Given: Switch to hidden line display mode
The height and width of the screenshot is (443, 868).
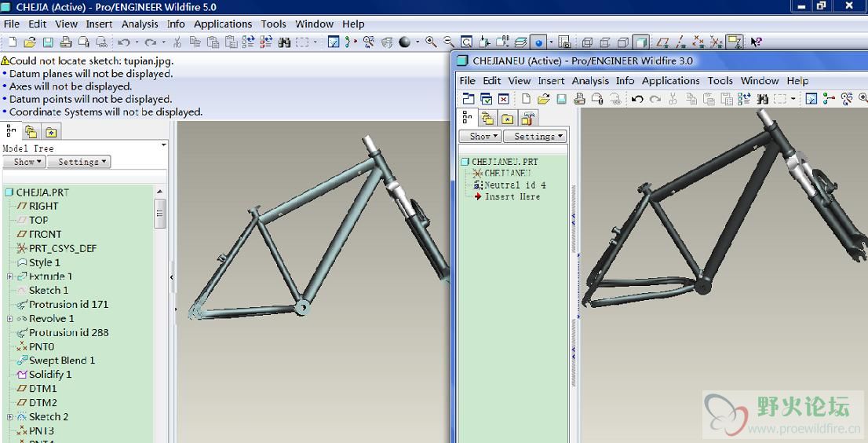Looking at the screenshot, I should tap(605, 42).
